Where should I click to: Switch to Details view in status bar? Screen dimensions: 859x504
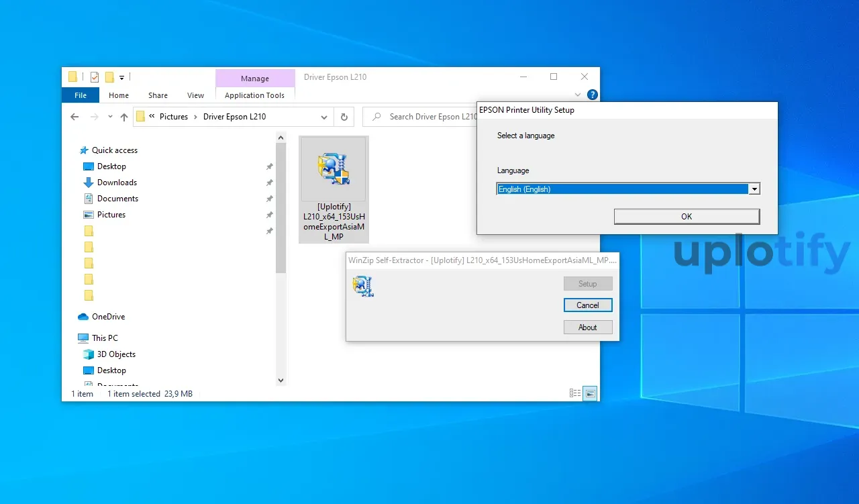(x=575, y=394)
